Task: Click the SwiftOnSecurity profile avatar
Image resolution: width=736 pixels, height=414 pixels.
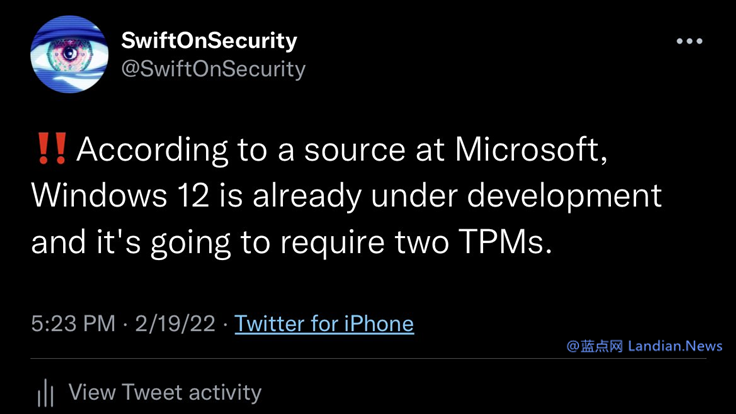Action: click(x=69, y=55)
